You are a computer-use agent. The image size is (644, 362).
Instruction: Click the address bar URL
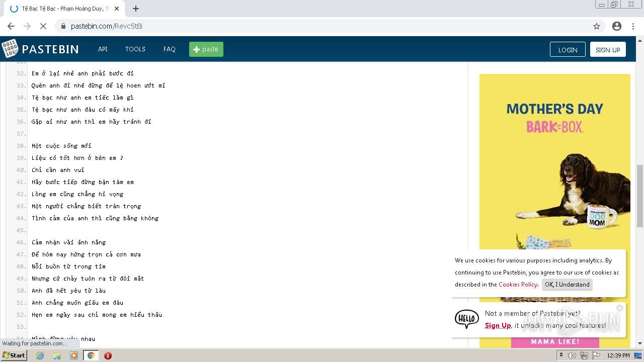click(107, 26)
